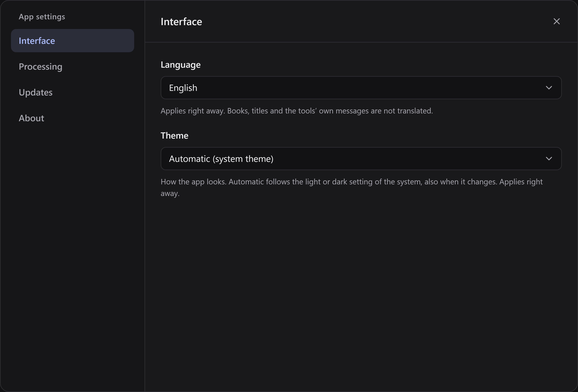This screenshot has height=392, width=578.
Task: Click the 'Applies right away. Books, titles' note
Action: 297,111
